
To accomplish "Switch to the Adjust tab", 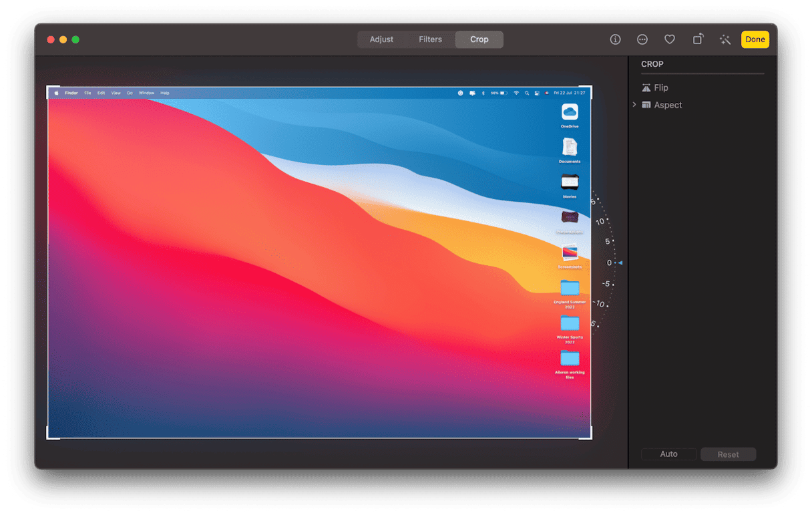I will 381,39.
